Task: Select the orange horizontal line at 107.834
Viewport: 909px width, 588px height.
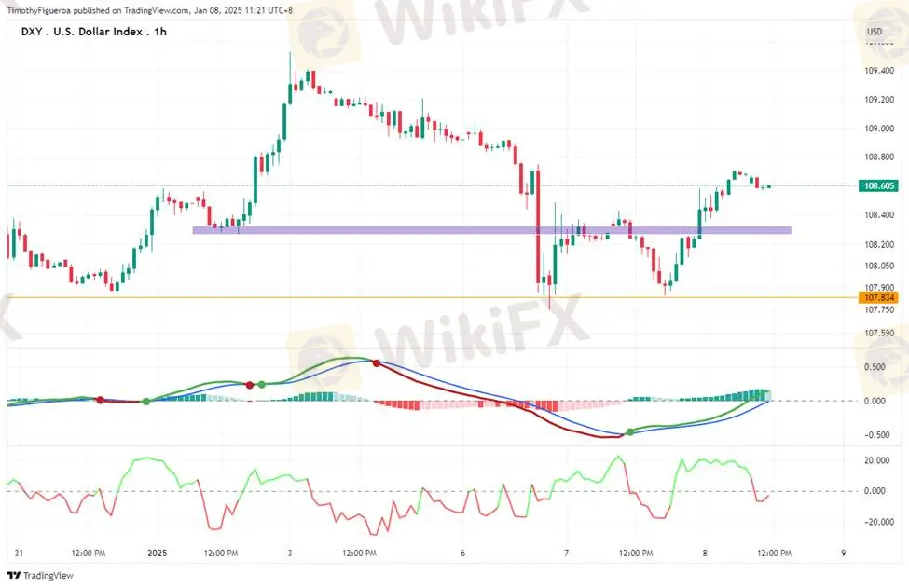Action: (x=433, y=298)
